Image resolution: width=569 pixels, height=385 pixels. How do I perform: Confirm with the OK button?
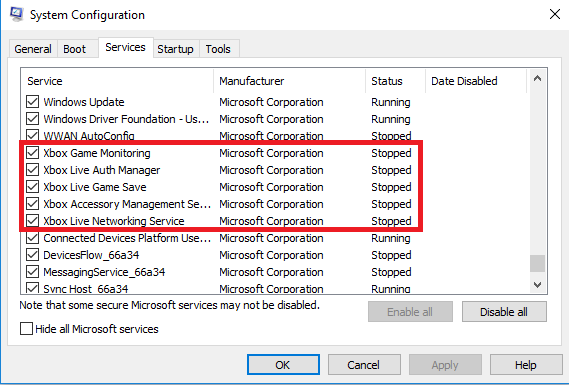coord(283,365)
